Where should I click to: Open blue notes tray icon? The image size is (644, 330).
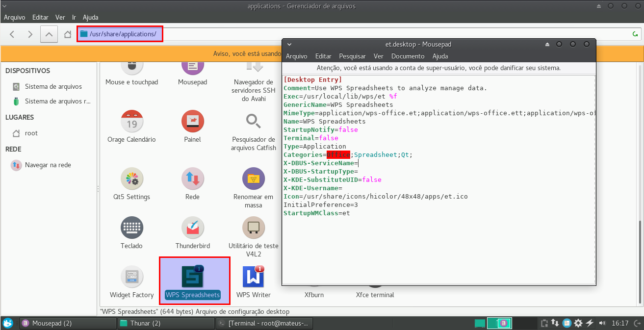[x=567, y=323]
